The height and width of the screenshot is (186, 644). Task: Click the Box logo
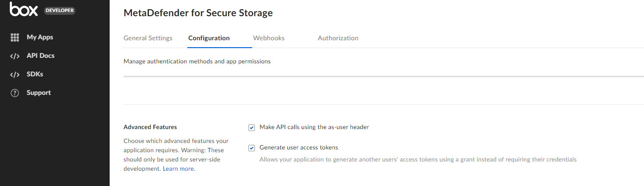coord(24,10)
